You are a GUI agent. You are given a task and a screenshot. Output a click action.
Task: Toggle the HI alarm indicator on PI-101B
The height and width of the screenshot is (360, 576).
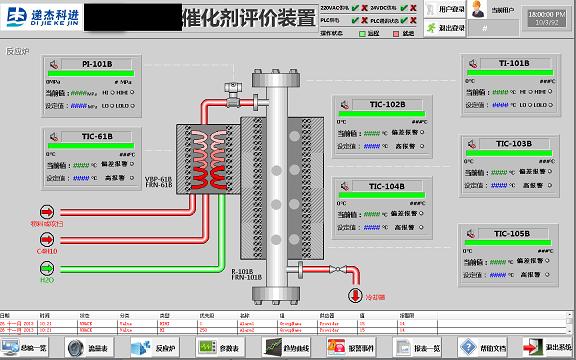click(x=113, y=93)
